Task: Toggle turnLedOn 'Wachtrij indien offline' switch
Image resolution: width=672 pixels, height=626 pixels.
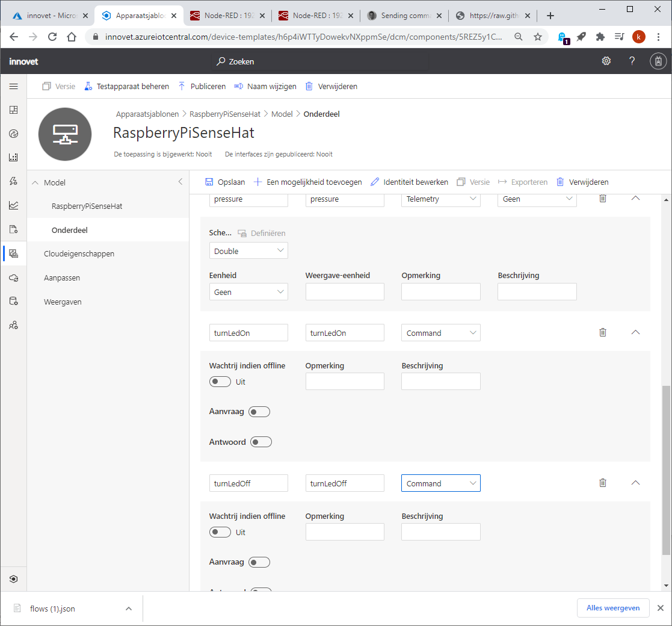Action: 220,382
